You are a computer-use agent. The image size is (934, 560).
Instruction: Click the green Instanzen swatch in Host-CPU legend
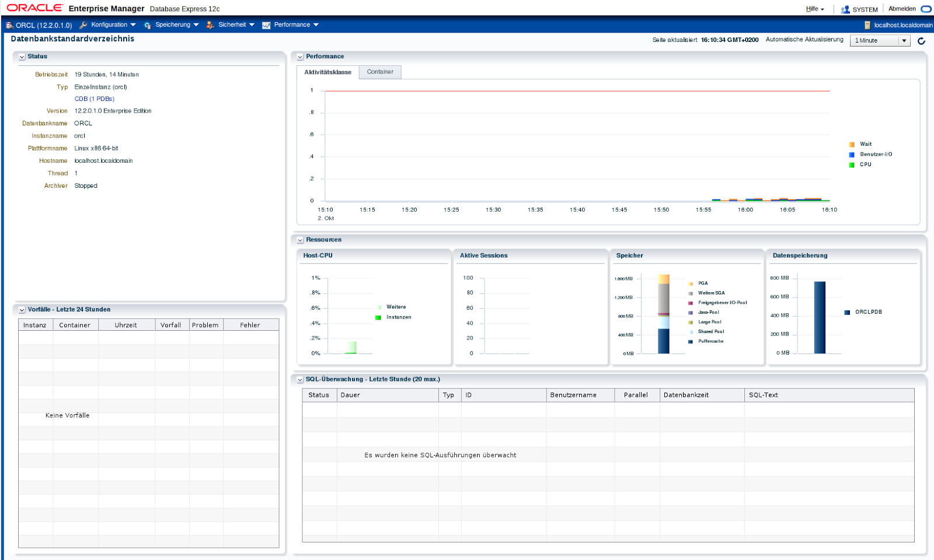(x=378, y=317)
